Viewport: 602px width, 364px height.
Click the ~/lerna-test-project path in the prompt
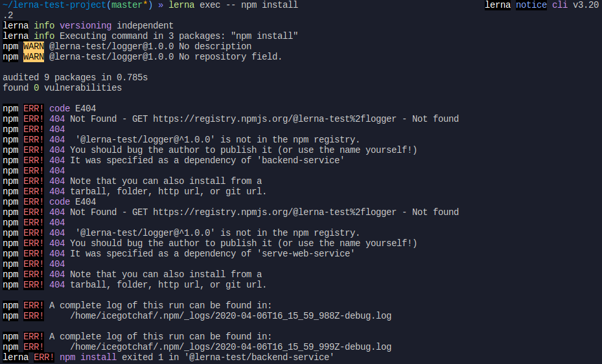pyautogui.click(x=53, y=5)
